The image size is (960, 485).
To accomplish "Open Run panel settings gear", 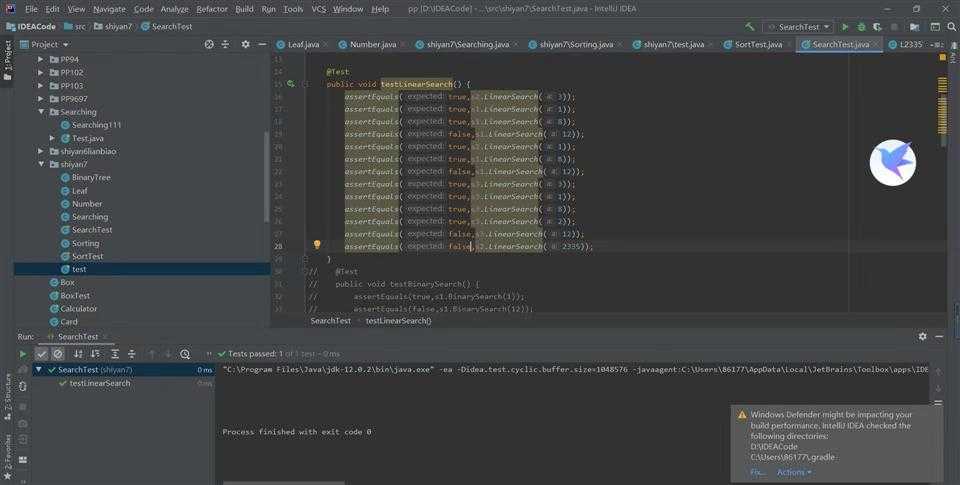I will (x=923, y=336).
